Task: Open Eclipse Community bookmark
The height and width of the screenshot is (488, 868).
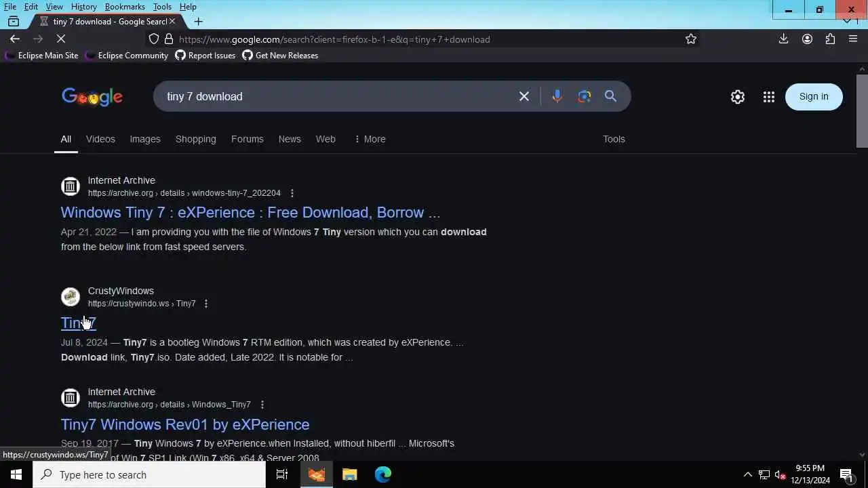Action: 127,56
